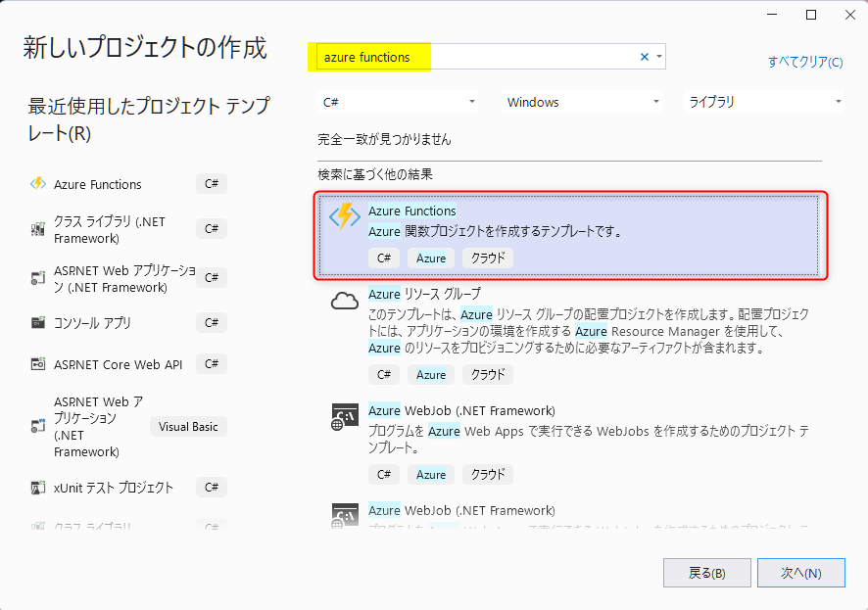The image size is (868, 610).
Task: Click the ASP.NET Web アプリケーション C# icon
Action: click(x=37, y=278)
